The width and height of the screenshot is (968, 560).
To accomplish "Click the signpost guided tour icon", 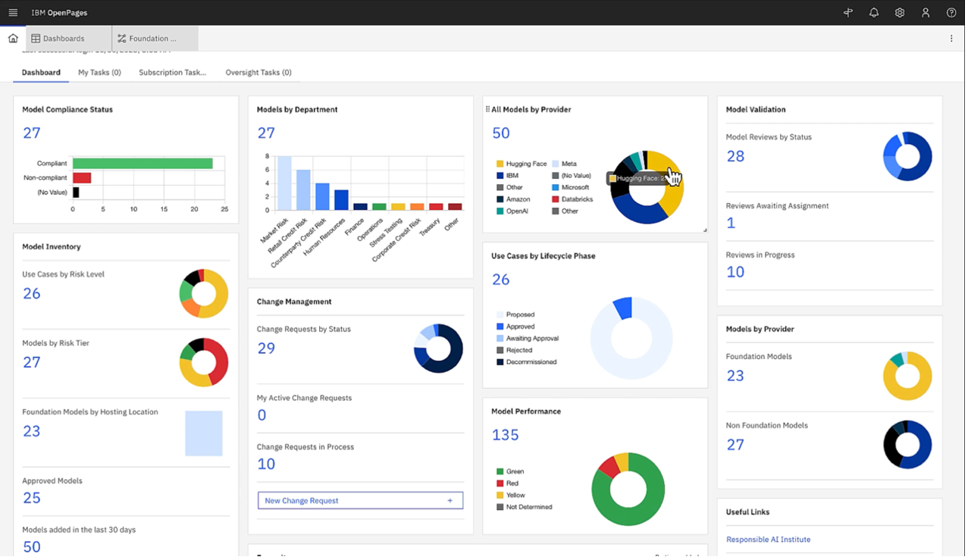I will click(848, 13).
